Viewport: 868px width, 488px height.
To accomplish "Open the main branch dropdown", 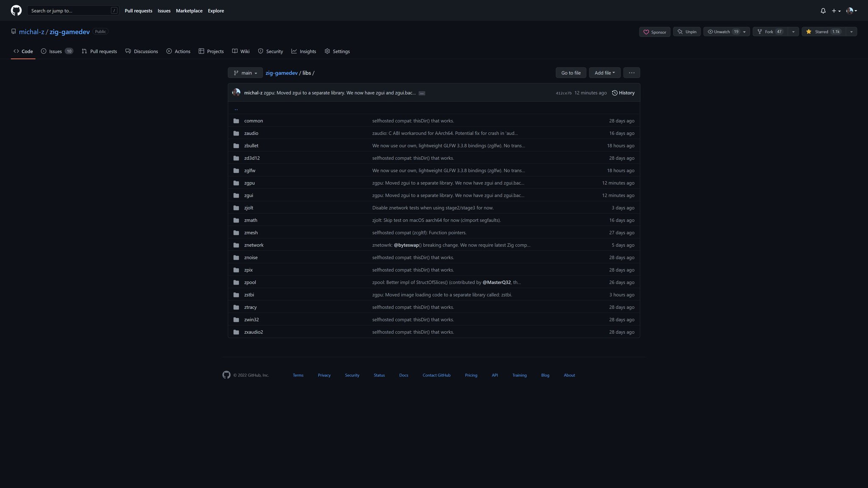I will (x=245, y=73).
